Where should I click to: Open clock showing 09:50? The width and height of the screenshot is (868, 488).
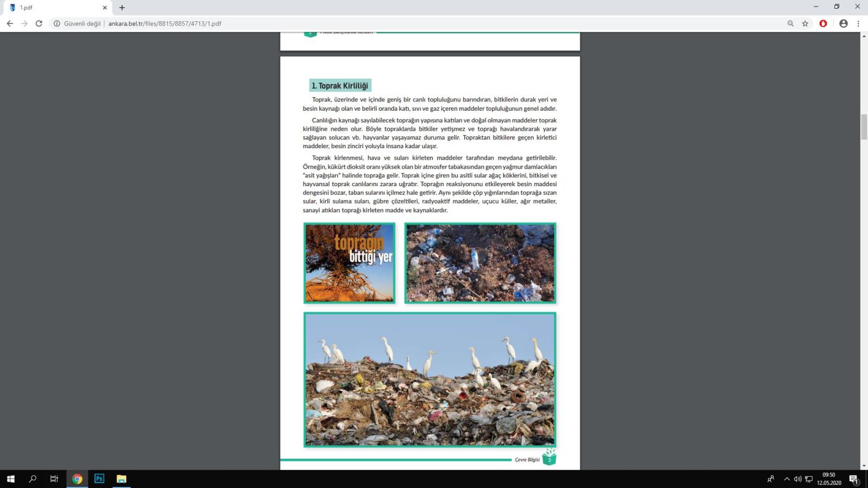click(829, 479)
